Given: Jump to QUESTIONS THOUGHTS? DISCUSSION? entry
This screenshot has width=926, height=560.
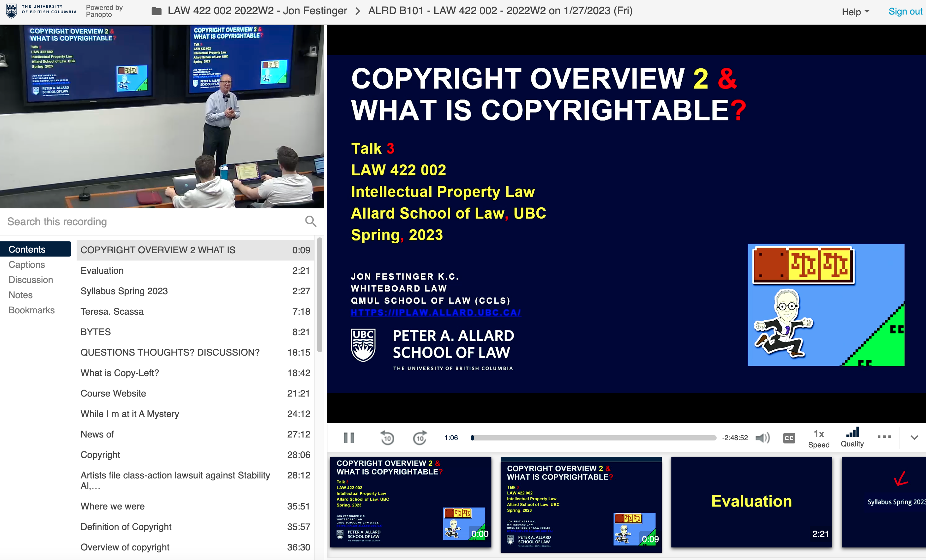Looking at the screenshot, I should click(196, 353).
